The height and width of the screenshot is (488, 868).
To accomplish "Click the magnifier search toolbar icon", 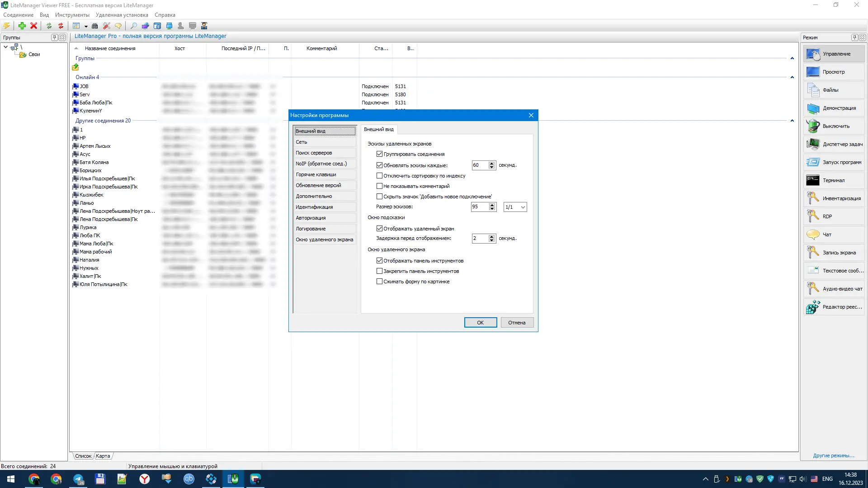I will 133,26.
